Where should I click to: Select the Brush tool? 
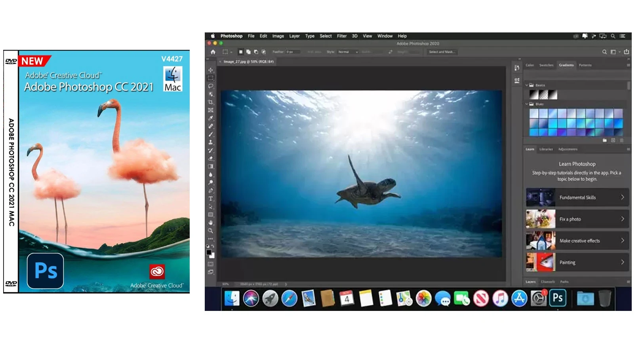coord(211,134)
